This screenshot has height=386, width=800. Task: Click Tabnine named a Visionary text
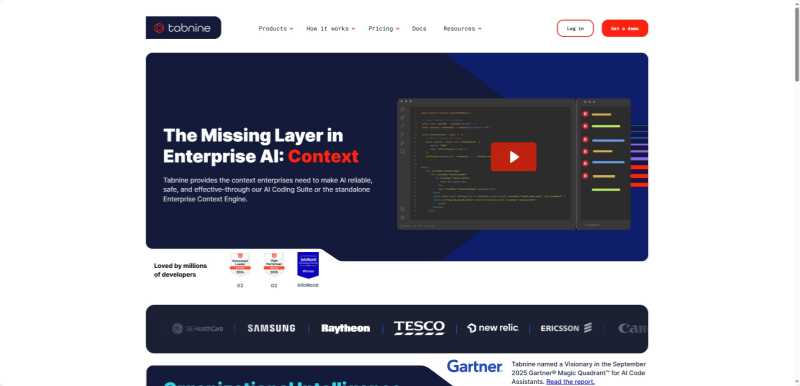579,373
